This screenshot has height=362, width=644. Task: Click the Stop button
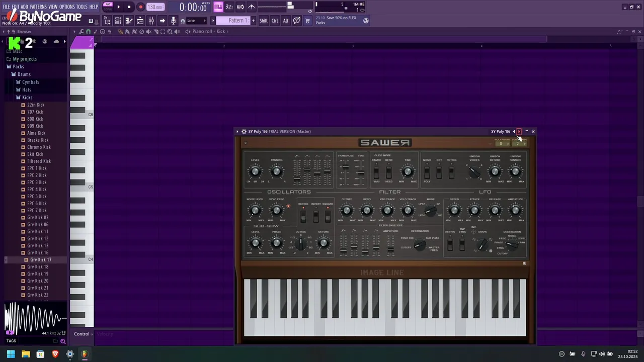(x=129, y=7)
